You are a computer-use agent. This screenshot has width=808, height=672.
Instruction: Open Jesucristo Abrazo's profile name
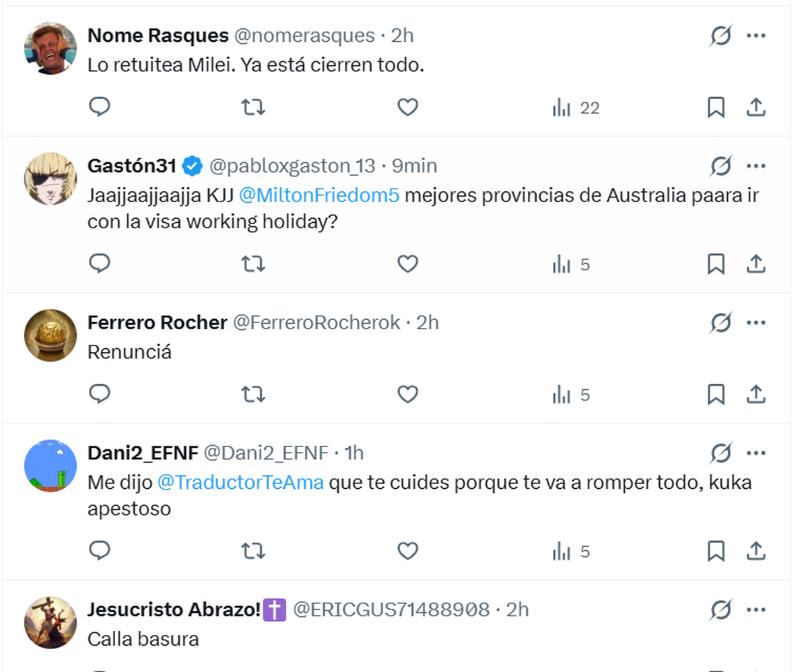[x=174, y=609]
